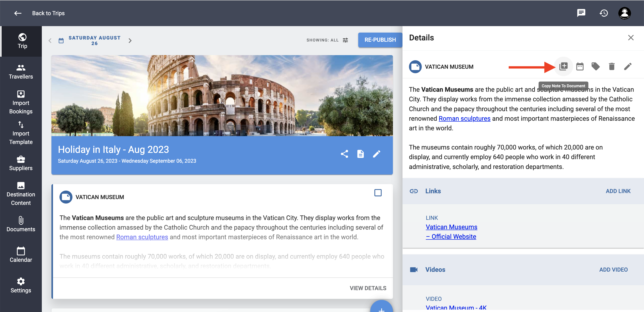Click ADD LINK in the Links section
The width and height of the screenshot is (644, 312).
click(618, 191)
